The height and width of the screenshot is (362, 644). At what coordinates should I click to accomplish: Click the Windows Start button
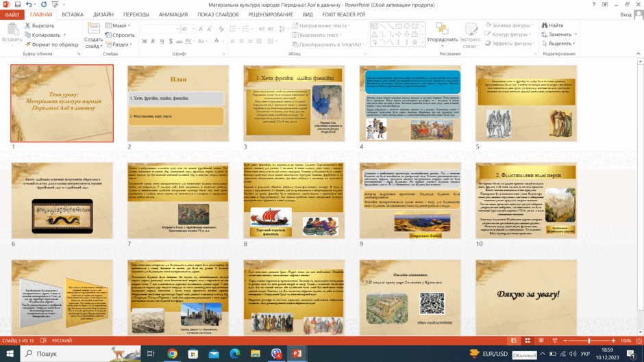[10, 353]
